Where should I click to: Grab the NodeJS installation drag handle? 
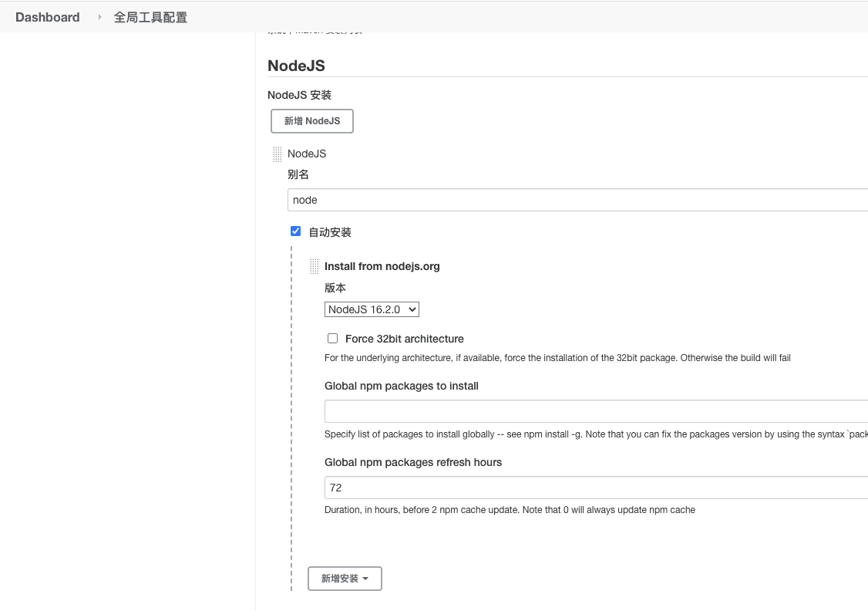[278, 154]
